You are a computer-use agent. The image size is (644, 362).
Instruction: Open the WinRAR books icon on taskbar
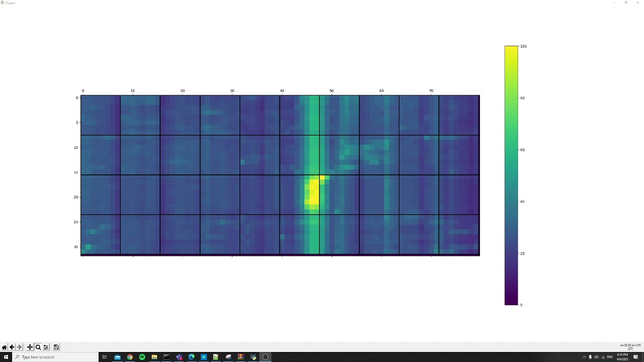tap(241, 357)
